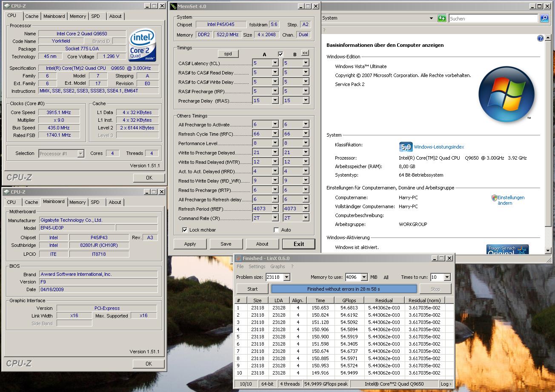Image resolution: width=555 pixels, height=392 pixels.
Task: Click the green refresh icon beside address bar
Action: [442, 18]
